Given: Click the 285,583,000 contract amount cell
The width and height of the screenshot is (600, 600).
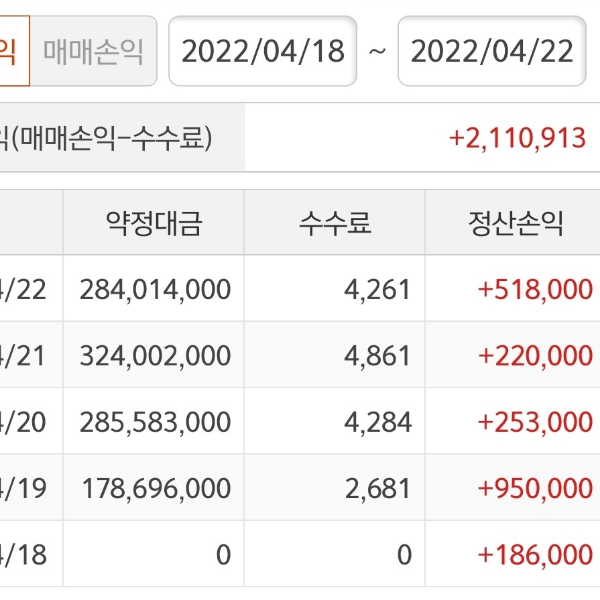Looking at the screenshot, I should tap(156, 422).
